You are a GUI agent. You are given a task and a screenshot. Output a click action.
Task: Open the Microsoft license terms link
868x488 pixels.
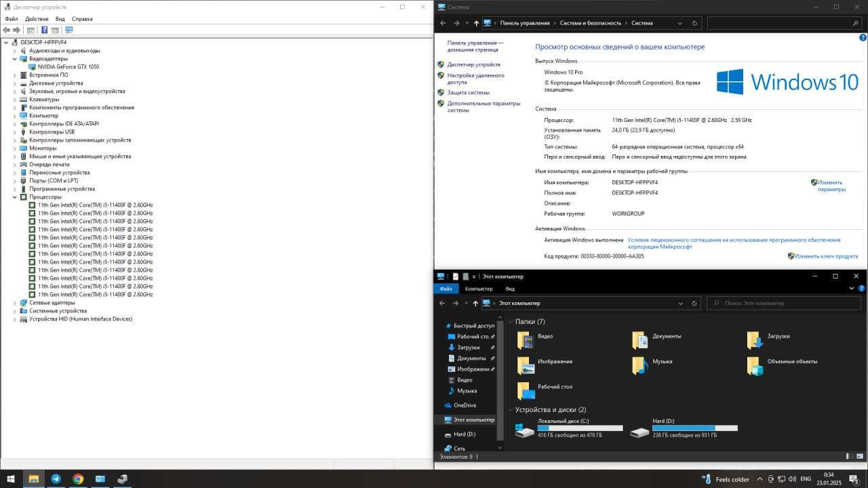tap(734, 243)
